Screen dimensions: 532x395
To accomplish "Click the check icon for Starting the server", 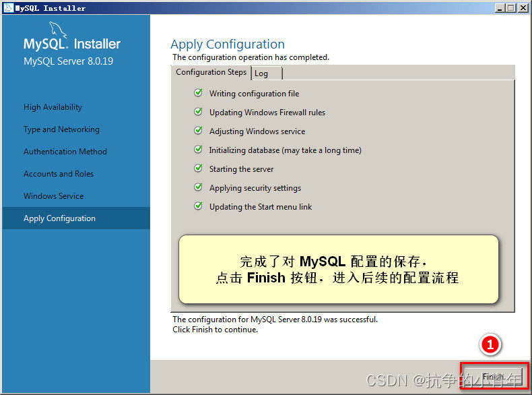I will pos(198,169).
